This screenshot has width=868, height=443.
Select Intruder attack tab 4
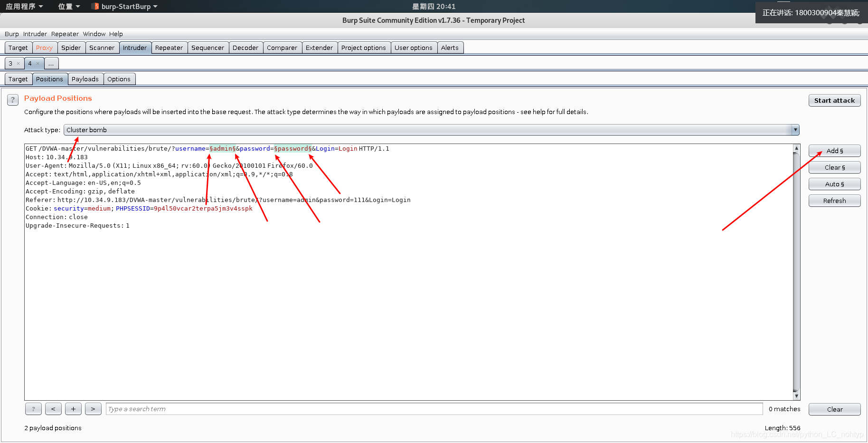pos(30,63)
